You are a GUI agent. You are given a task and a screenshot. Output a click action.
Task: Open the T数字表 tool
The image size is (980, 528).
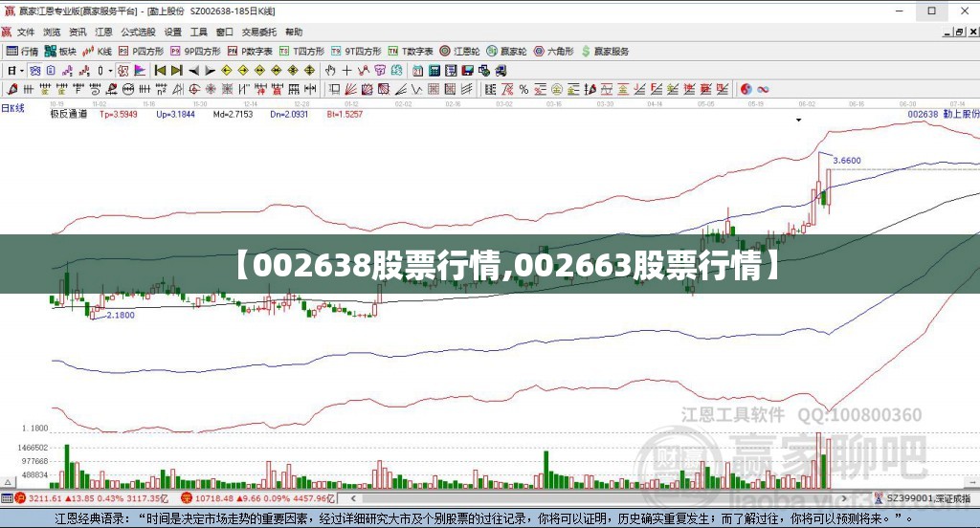[x=411, y=52]
